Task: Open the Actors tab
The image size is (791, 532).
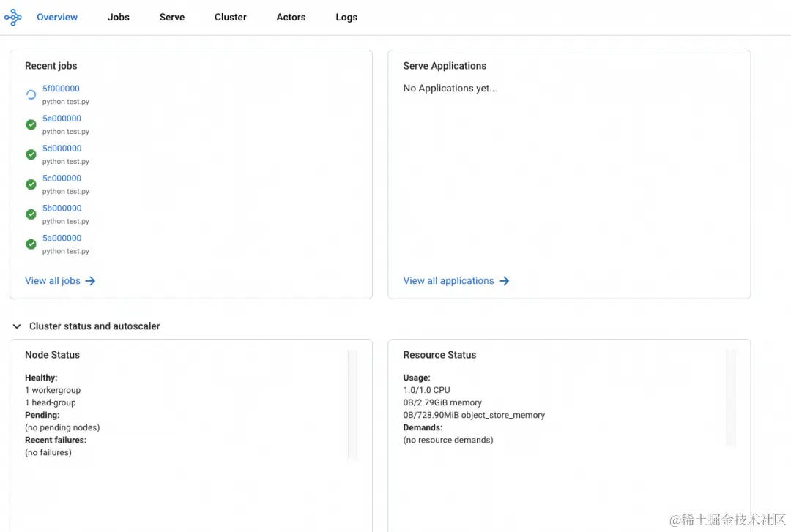Action: tap(291, 17)
